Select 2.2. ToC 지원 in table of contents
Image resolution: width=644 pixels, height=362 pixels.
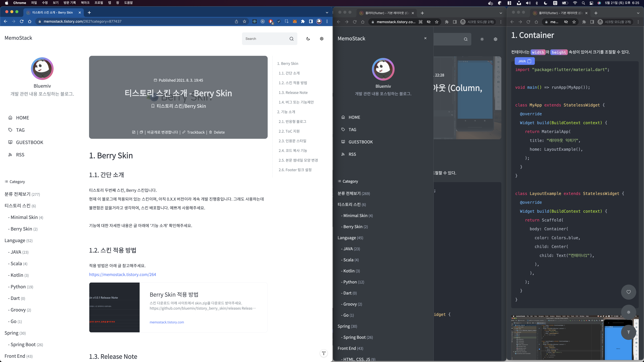tap(289, 131)
